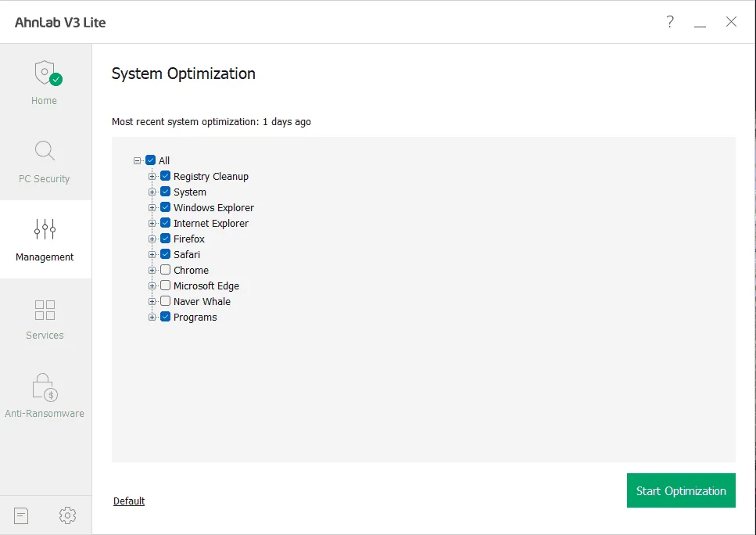Check the Microsoft Edge checkbox
The height and width of the screenshot is (535, 756).
[166, 285]
